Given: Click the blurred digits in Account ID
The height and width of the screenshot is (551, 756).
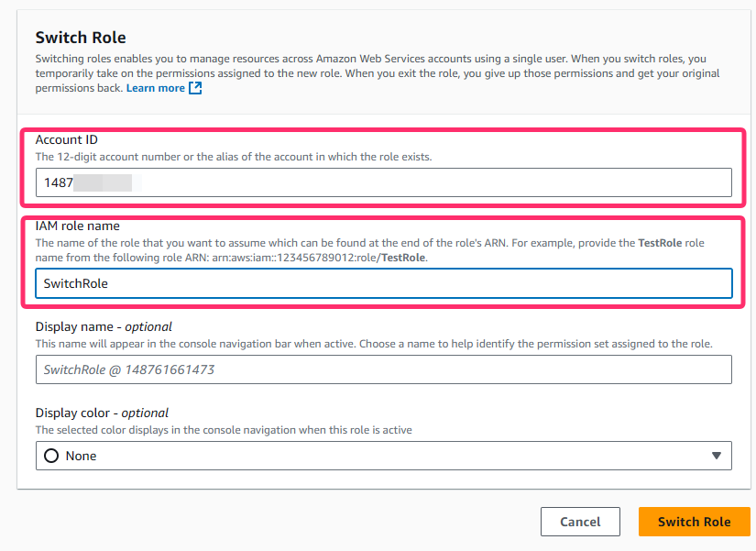Looking at the screenshot, I should 107,182.
